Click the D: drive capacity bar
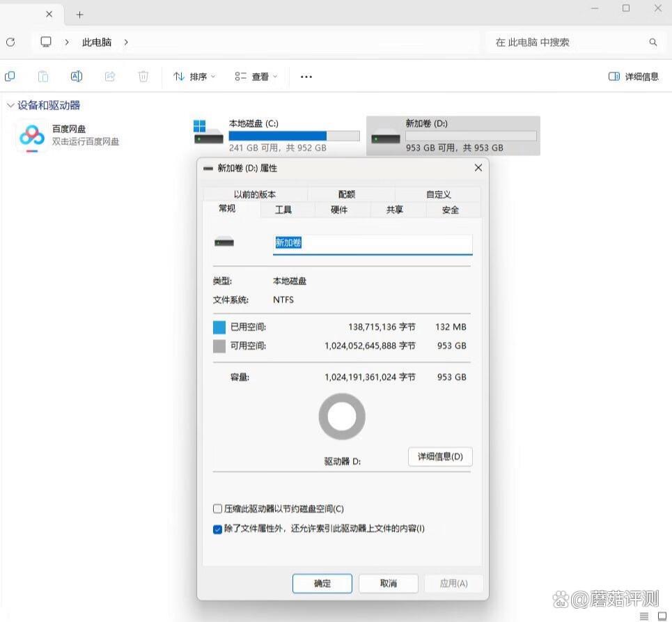 [x=471, y=136]
